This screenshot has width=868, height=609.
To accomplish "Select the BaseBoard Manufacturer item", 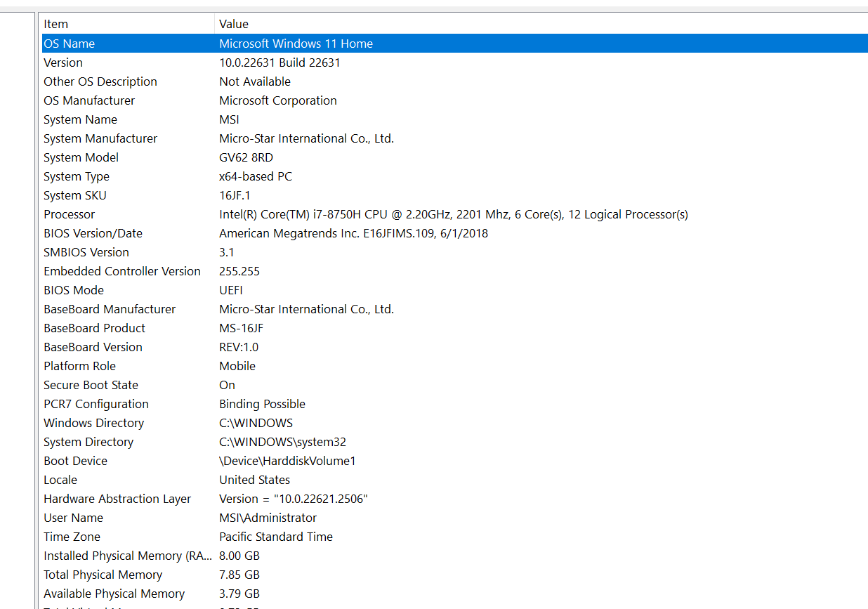I will [x=110, y=309].
